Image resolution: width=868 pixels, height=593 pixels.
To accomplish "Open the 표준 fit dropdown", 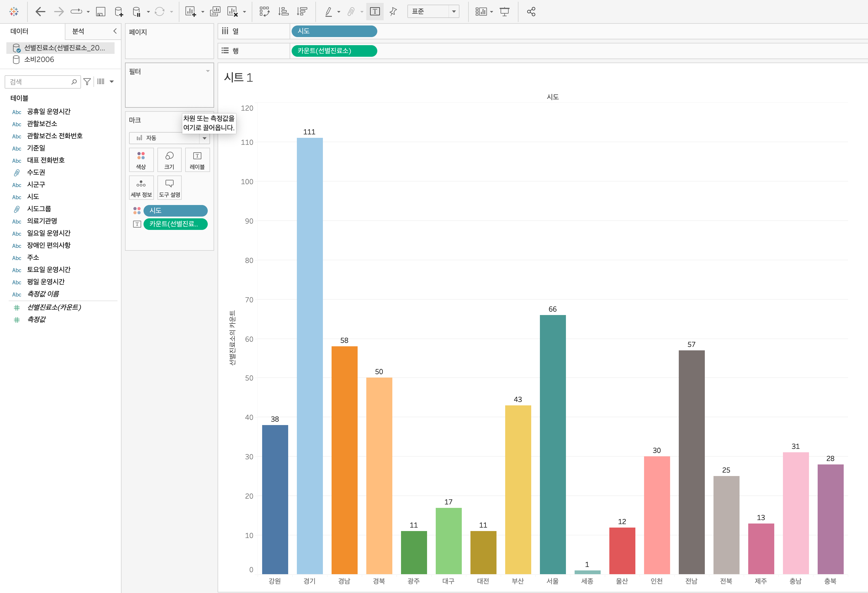I will point(453,12).
